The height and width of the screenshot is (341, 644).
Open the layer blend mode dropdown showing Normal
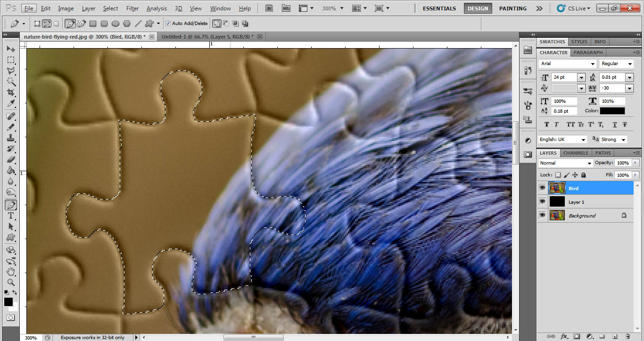pyautogui.click(x=590, y=163)
